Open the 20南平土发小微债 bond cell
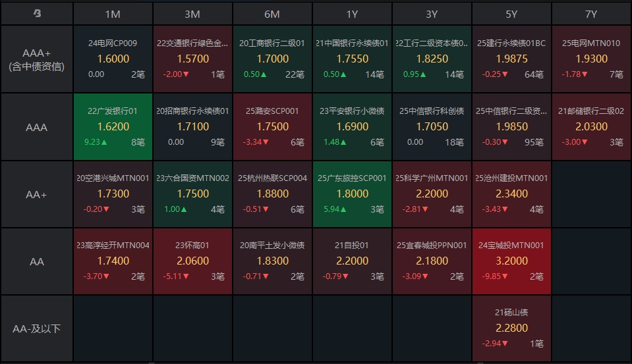The width and height of the screenshot is (632, 364). click(272, 261)
